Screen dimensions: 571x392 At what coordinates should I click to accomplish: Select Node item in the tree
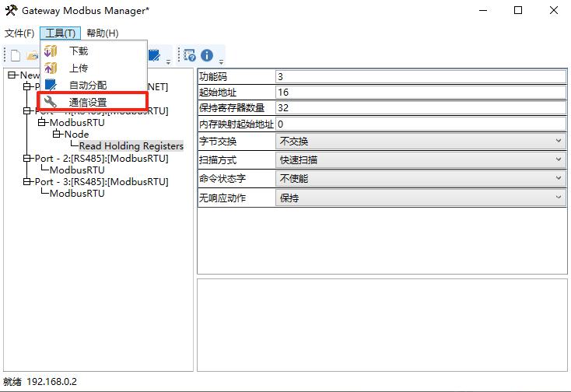(76, 135)
